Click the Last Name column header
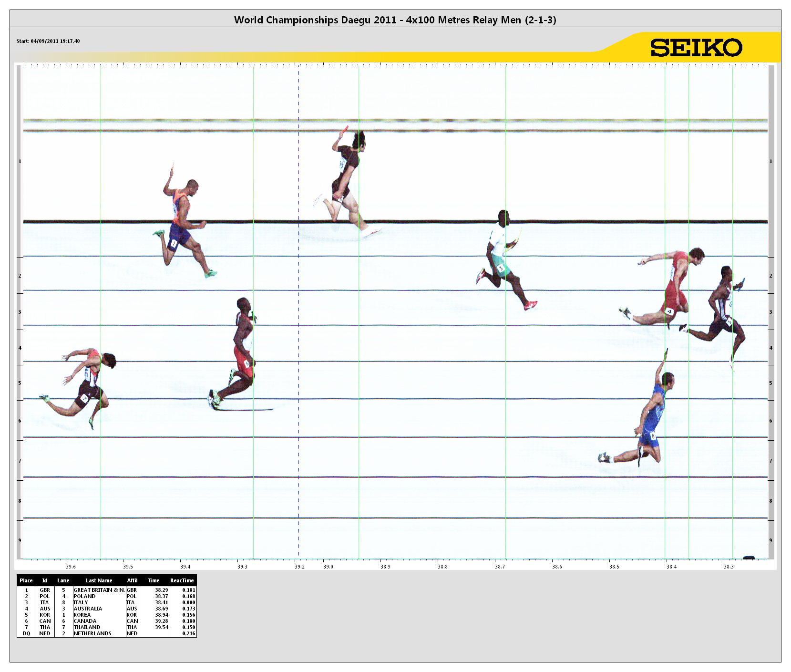 point(99,580)
